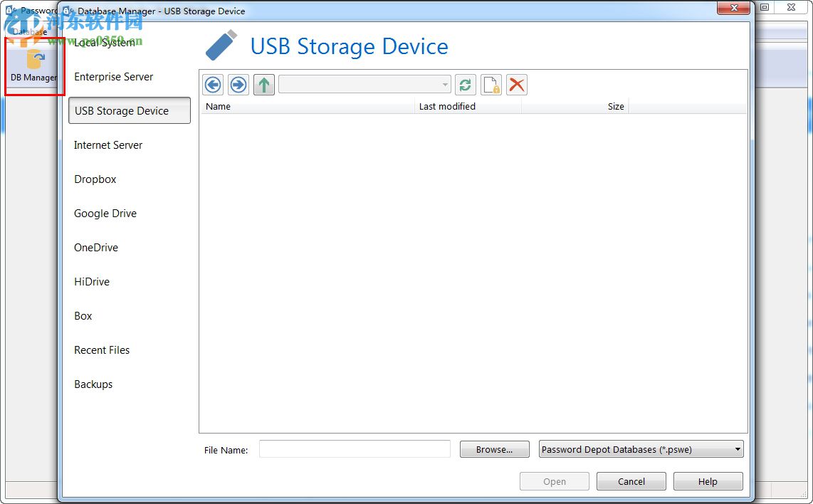This screenshot has height=504, width=813.
Task: Focus the File Name input field
Action: tap(355, 449)
